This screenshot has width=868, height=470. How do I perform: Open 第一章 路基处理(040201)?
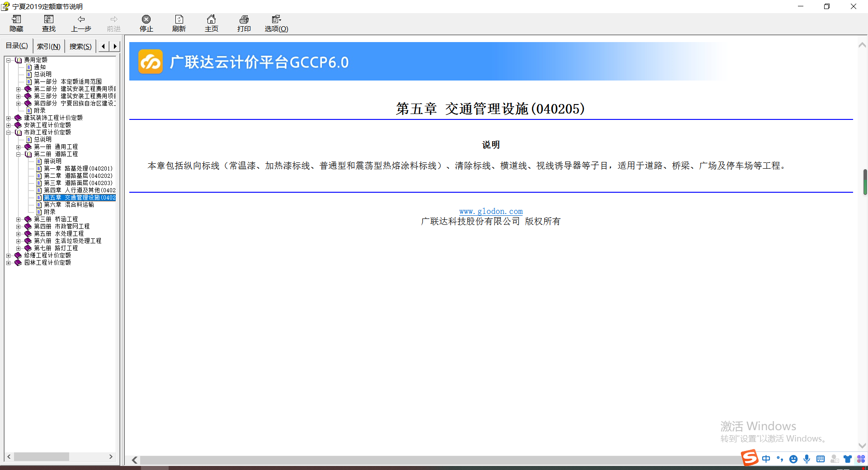(78, 168)
